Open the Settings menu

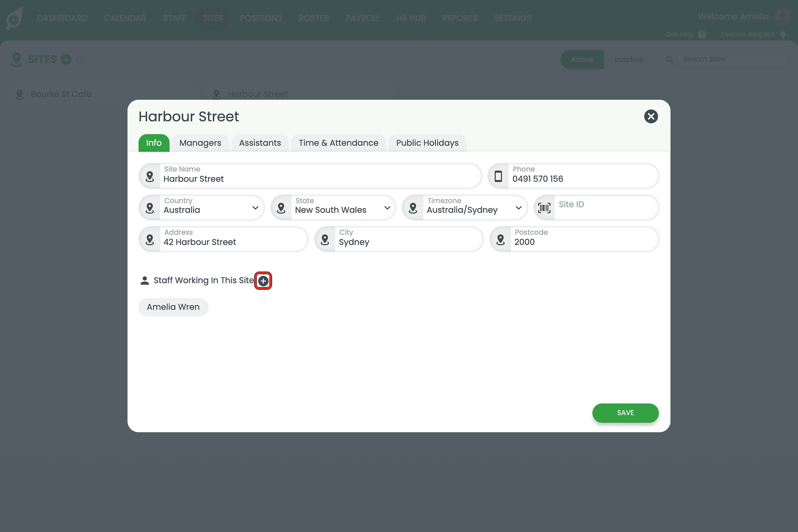512,18
